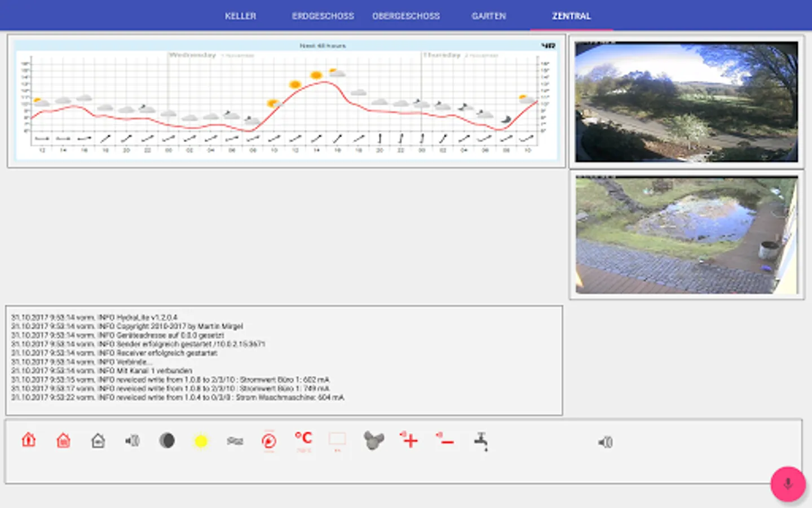This screenshot has height=508, width=812.
Task: Switch to the KELLER tab
Action: coord(240,16)
